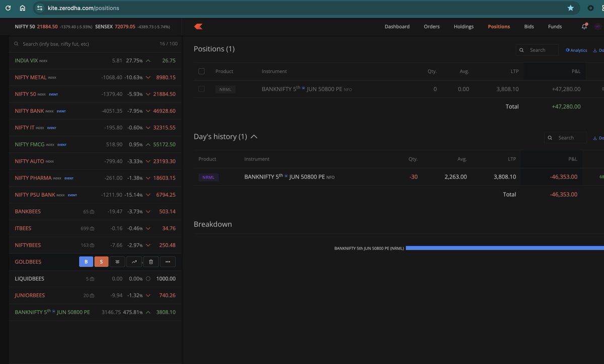The width and height of the screenshot is (604, 364).
Task: Click the watchlist search magnifier icon
Action: [x=17, y=44]
